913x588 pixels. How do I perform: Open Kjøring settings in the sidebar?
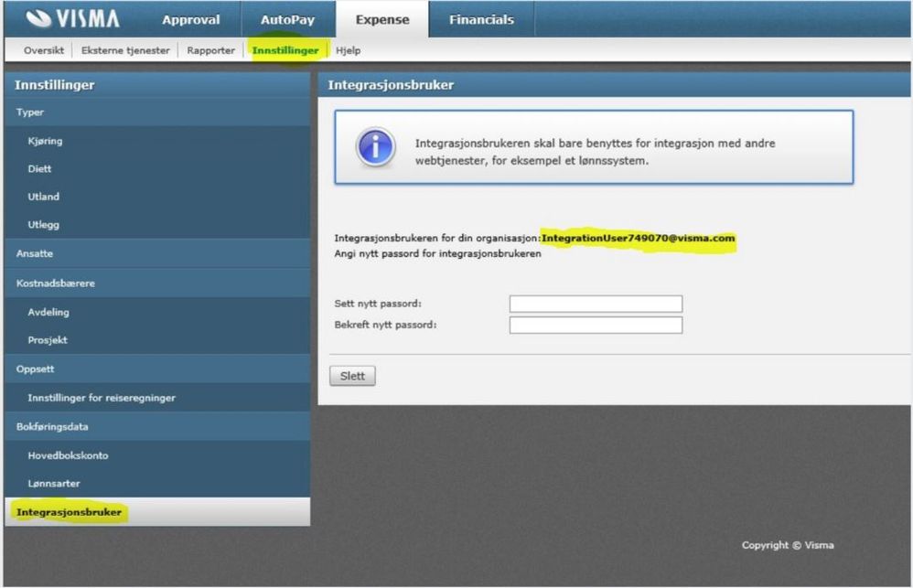click(157, 141)
